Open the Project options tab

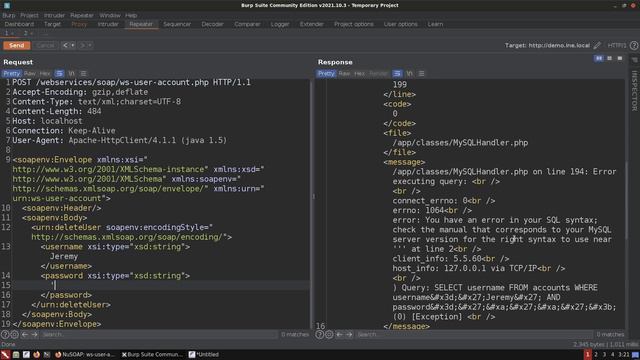(354, 24)
